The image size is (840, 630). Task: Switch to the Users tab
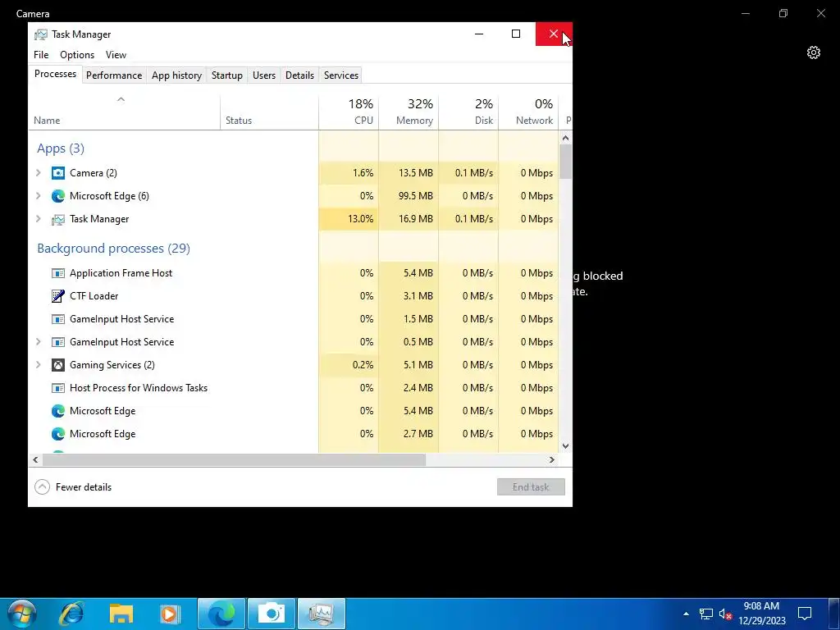[264, 75]
